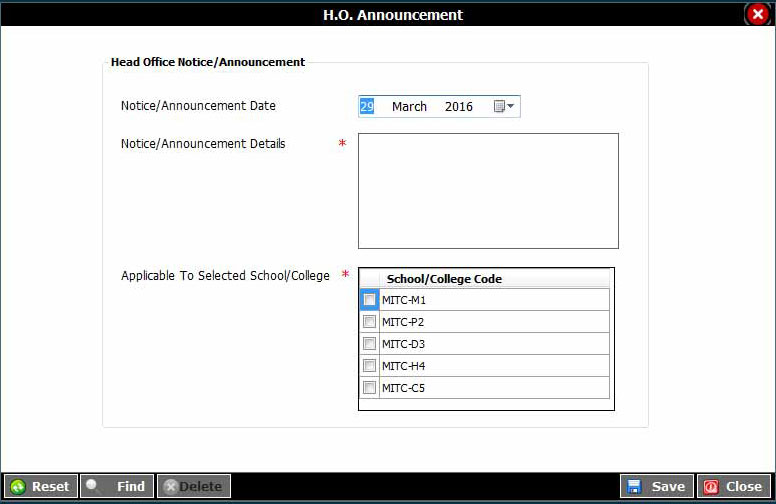The image size is (776, 504).
Task: Select the MITC-C5 row text
Action: [x=403, y=388]
